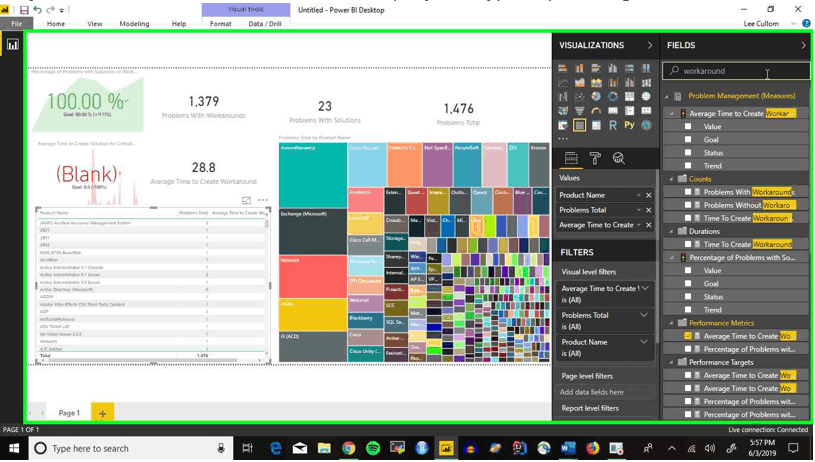Collapse the Visualizations pane chevron

pyautogui.click(x=650, y=45)
